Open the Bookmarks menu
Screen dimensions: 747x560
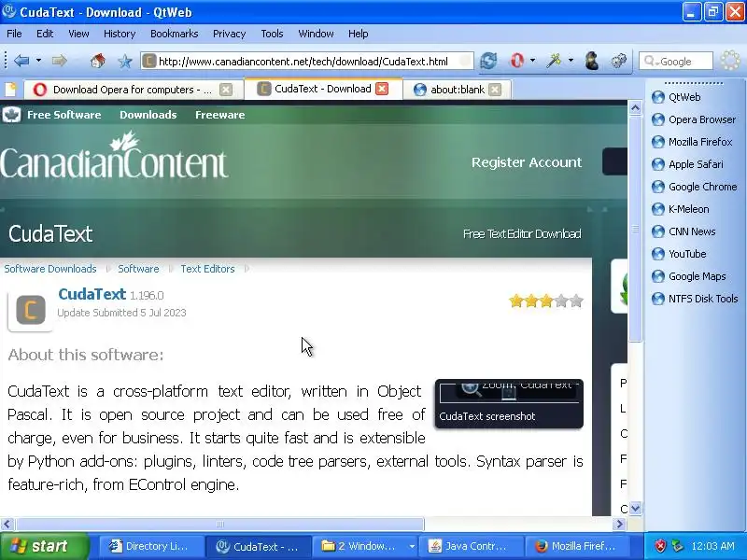point(174,34)
